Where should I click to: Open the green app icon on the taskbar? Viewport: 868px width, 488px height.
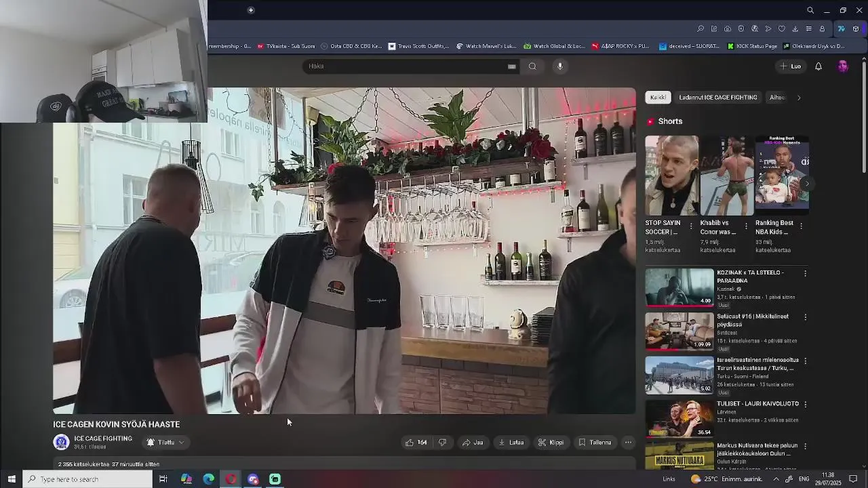(x=275, y=479)
